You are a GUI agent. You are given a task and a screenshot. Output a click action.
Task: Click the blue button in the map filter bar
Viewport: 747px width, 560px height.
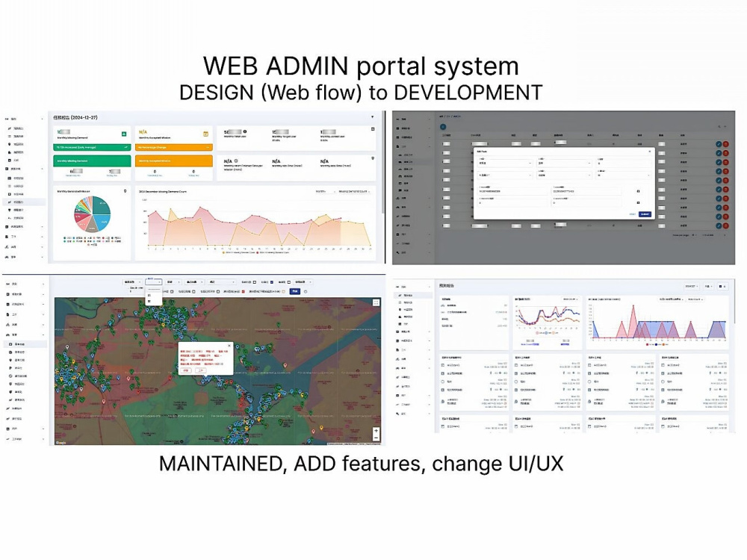[295, 291]
